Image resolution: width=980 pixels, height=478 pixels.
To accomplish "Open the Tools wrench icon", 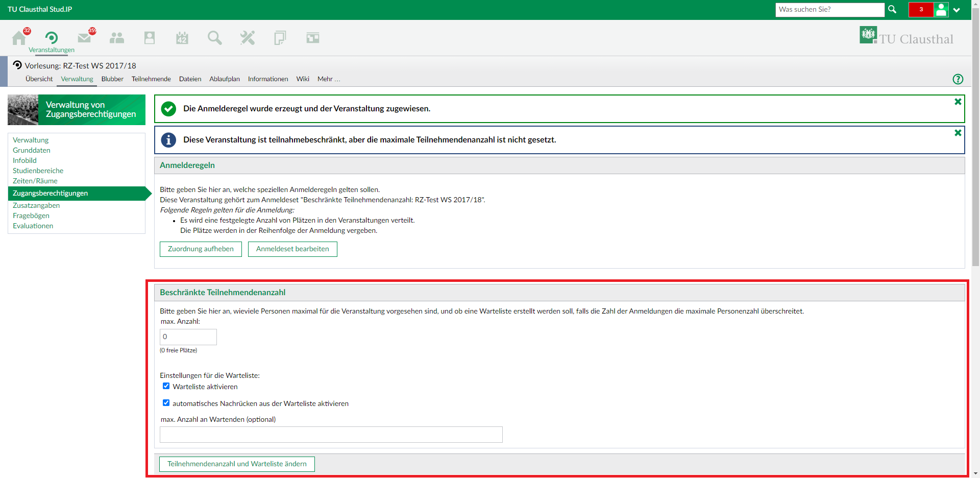I will (248, 38).
